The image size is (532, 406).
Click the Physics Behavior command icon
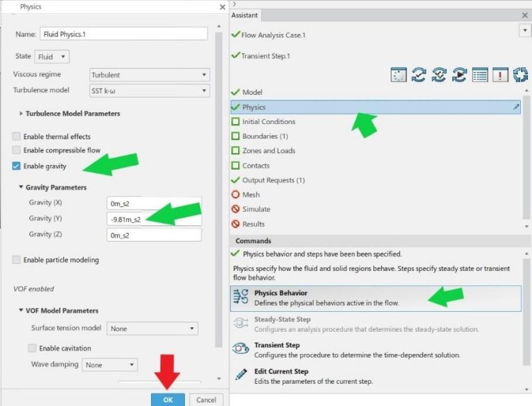coord(241,297)
